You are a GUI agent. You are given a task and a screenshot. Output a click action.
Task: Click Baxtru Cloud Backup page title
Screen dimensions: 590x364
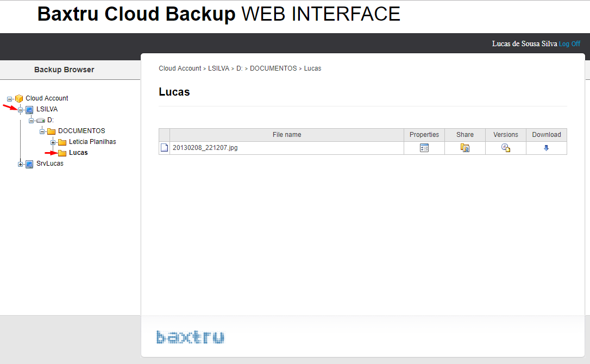click(219, 14)
